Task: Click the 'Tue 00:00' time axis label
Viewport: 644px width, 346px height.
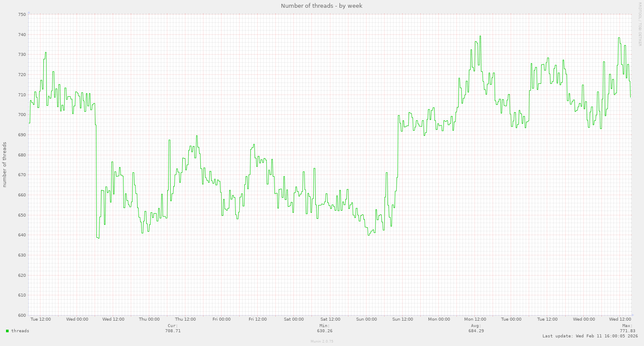Action: 511,319
